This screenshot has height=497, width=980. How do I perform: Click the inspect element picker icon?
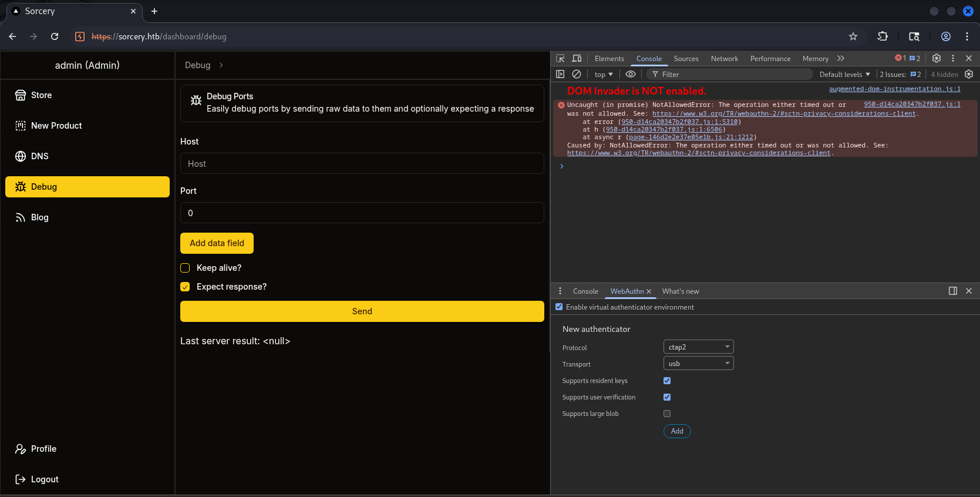coord(560,58)
